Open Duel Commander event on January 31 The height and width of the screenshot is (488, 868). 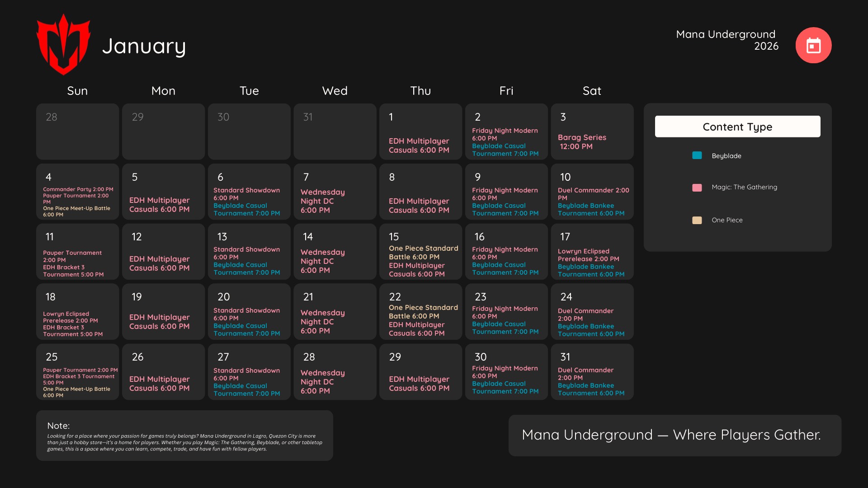pyautogui.click(x=585, y=374)
